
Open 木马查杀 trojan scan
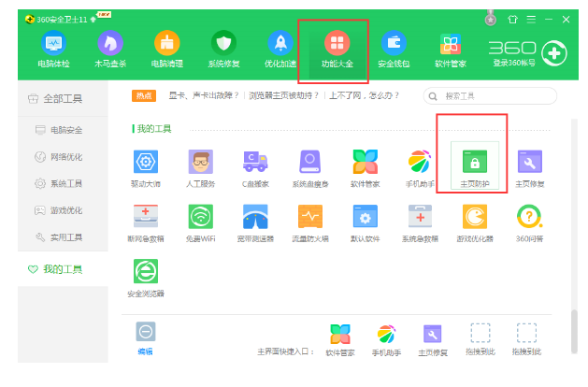[110, 50]
